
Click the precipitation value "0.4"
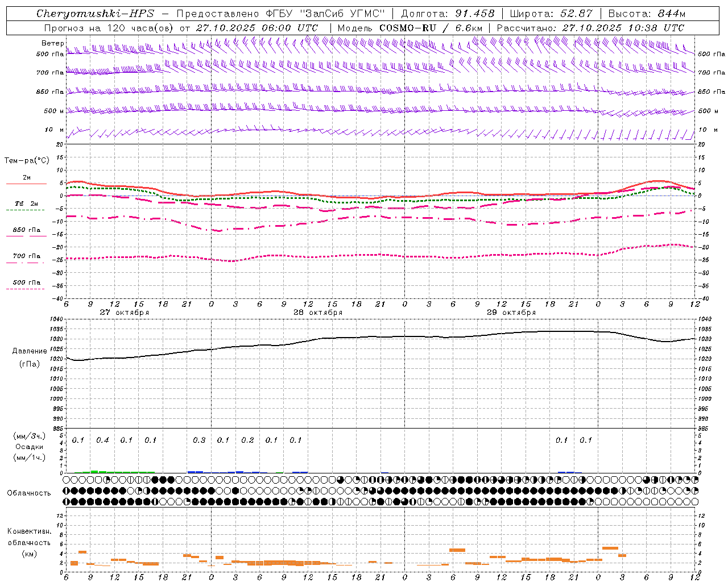coord(102,440)
